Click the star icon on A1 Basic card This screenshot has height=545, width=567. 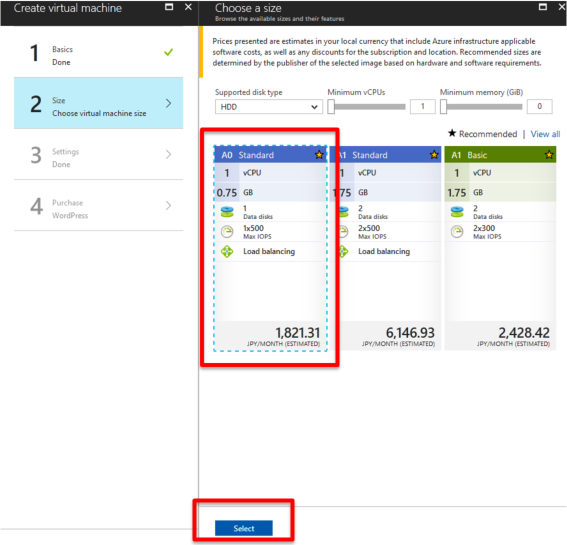pos(549,155)
